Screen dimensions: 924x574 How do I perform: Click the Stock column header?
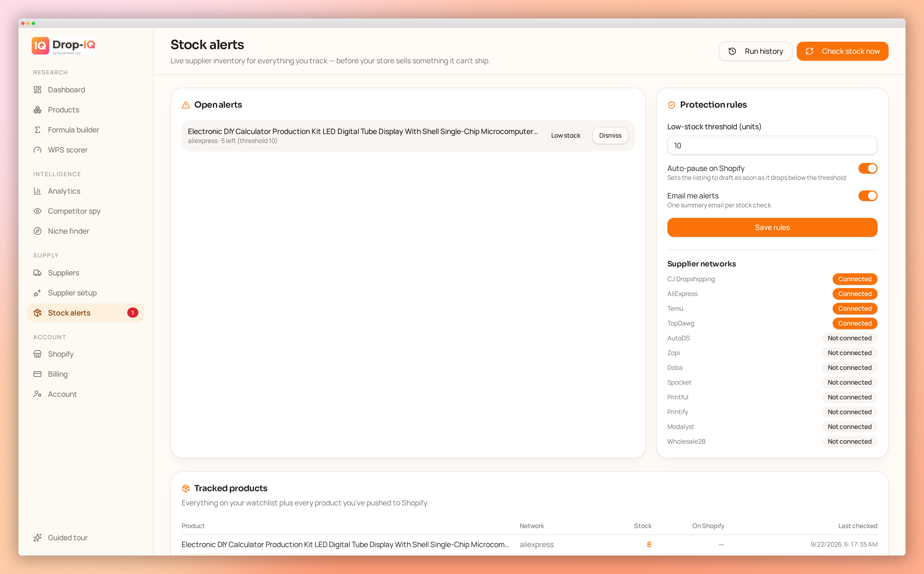click(643, 526)
